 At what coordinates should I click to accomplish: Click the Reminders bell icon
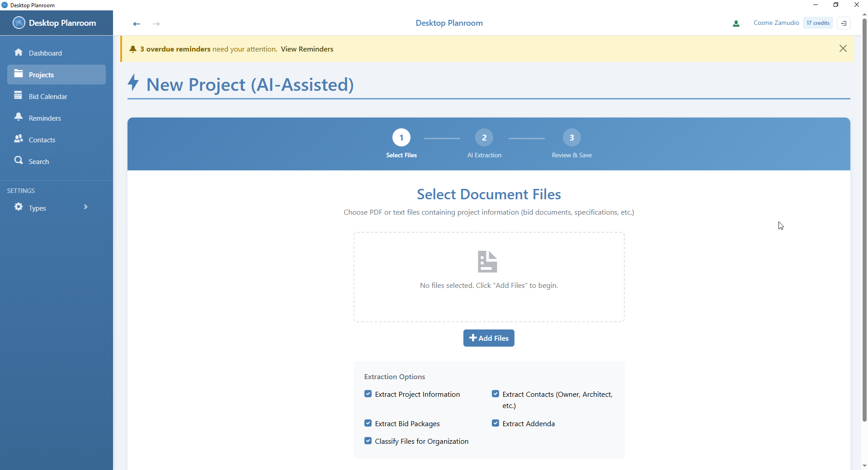click(19, 117)
